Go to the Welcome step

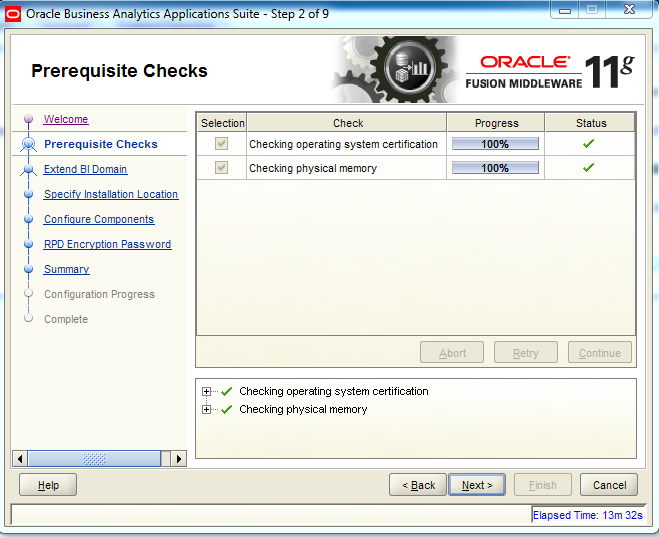(66, 119)
